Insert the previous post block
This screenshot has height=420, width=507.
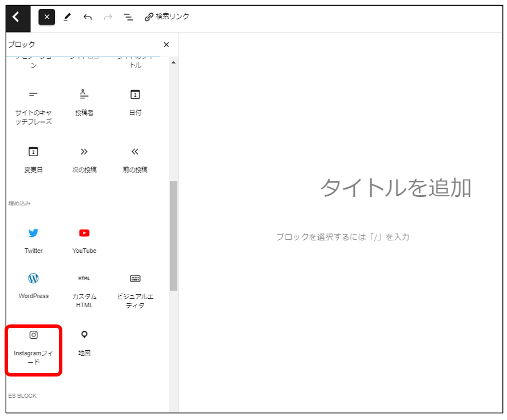point(135,159)
